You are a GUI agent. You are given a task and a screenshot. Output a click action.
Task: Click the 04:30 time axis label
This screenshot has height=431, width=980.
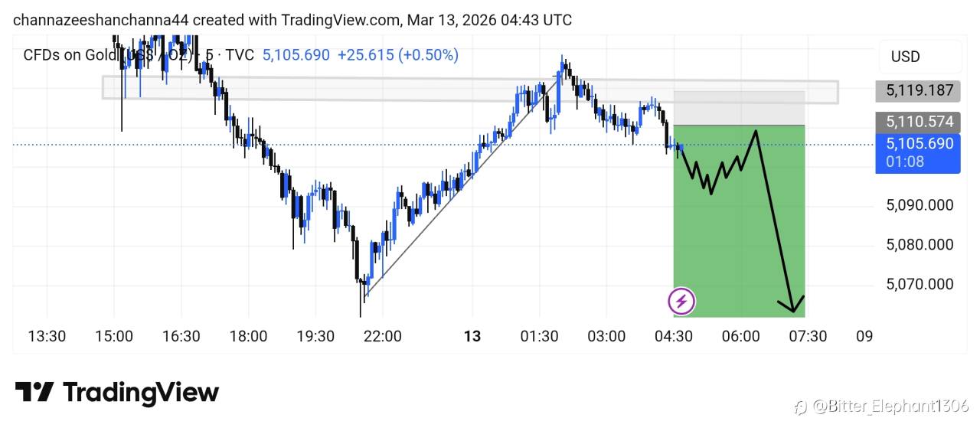tap(674, 336)
